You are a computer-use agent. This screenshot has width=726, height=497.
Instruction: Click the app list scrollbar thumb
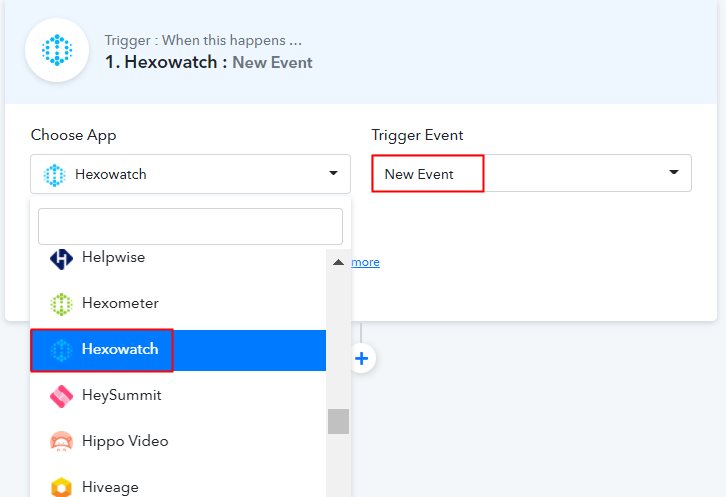tap(338, 422)
